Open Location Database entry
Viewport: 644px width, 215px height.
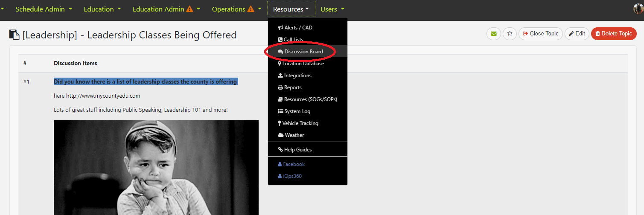pyautogui.click(x=308, y=64)
